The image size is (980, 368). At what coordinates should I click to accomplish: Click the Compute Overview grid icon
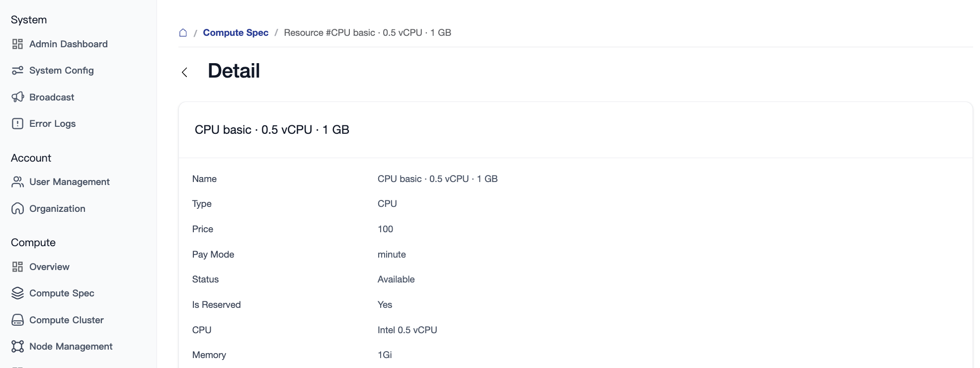(x=17, y=267)
